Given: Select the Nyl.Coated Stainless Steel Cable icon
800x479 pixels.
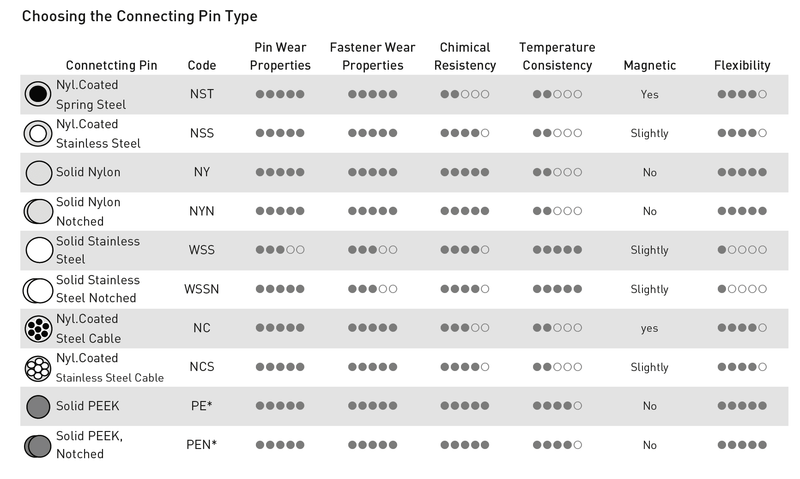Looking at the screenshot, I should click(38, 367).
